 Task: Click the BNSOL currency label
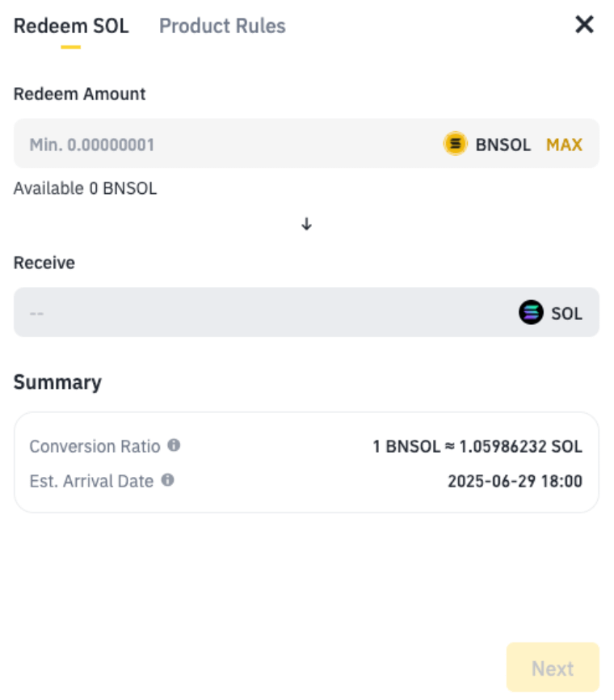[x=503, y=145]
